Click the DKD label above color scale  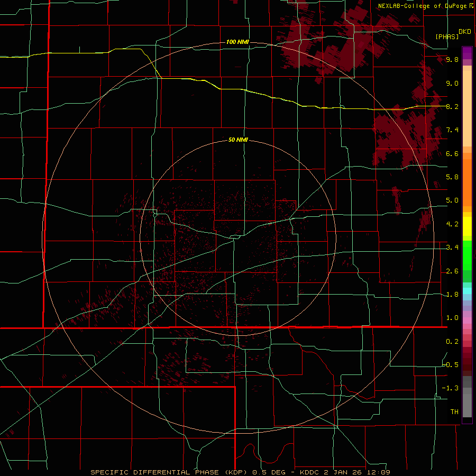465,32
